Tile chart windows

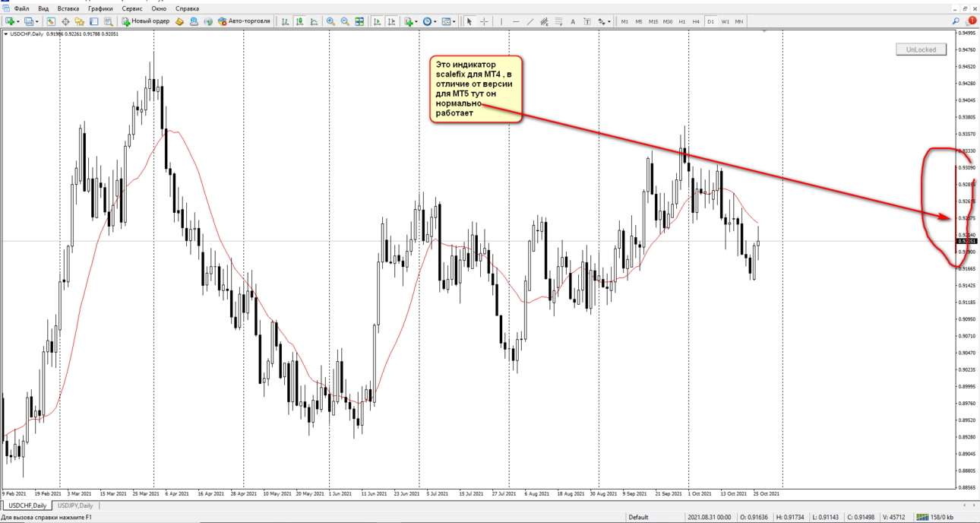pyautogui.click(x=359, y=21)
